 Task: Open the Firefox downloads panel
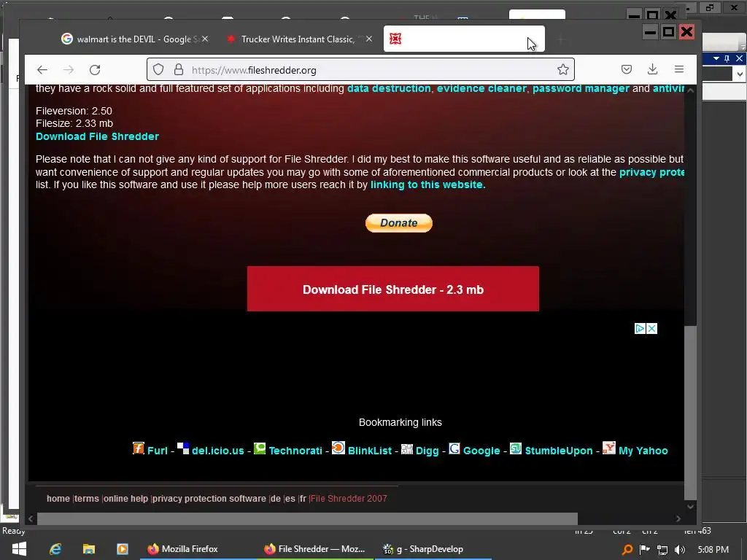pos(653,70)
